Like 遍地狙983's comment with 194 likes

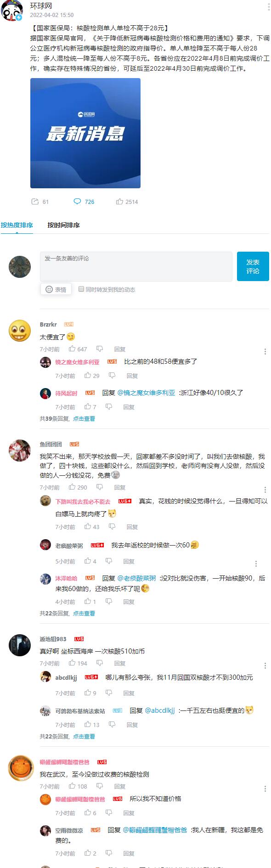click(x=72, y=663)
